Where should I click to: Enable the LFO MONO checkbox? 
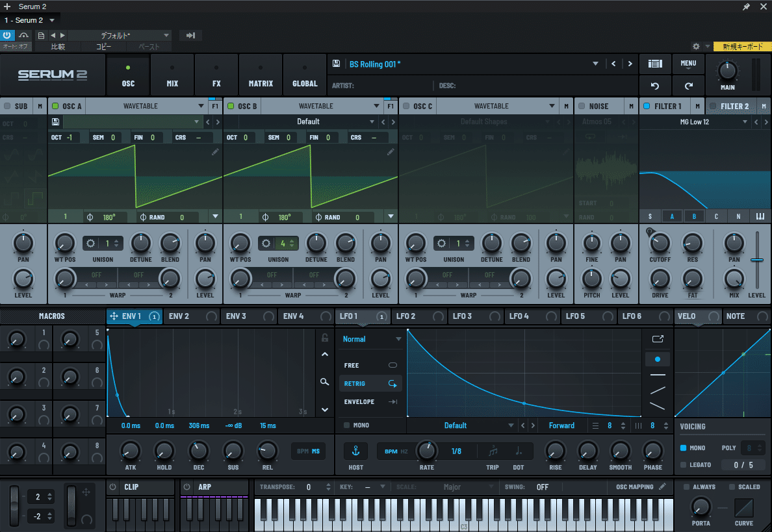[x=346, y=425]
